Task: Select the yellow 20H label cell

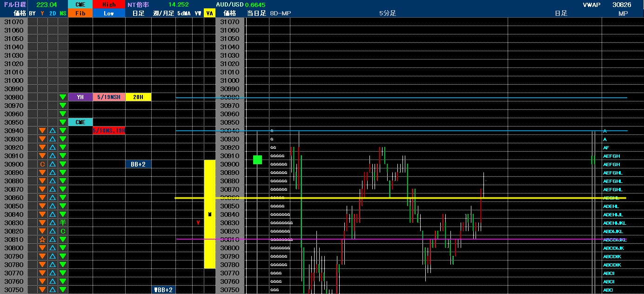Action: click(138, 97)
